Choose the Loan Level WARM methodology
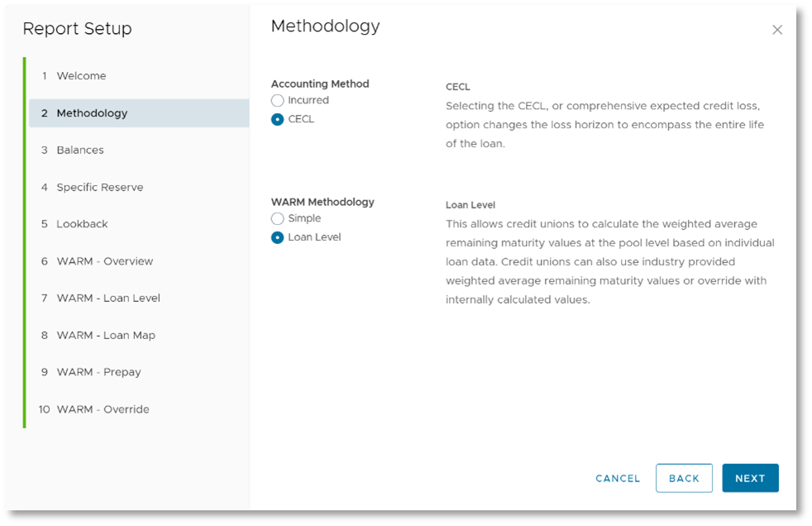Viewport: 812px width, 526px height. (x=278, y=237)
